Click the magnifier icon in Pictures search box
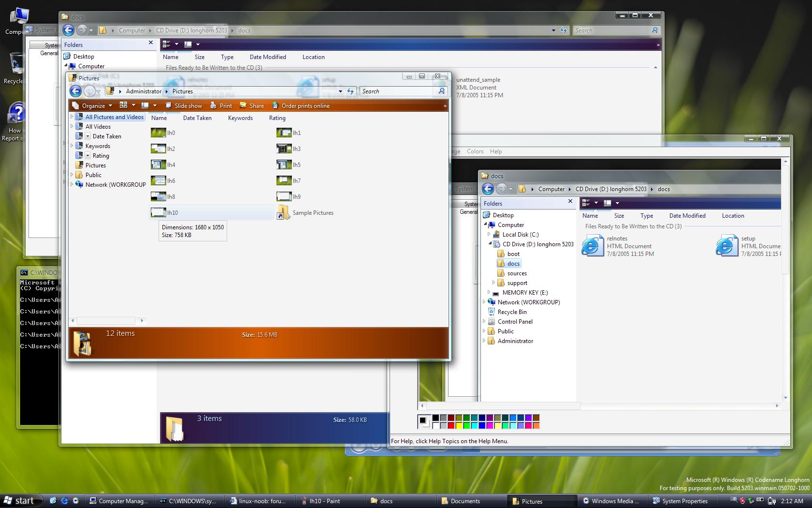The width and height of the screenshot is (812, 508). tap(441, 91)
